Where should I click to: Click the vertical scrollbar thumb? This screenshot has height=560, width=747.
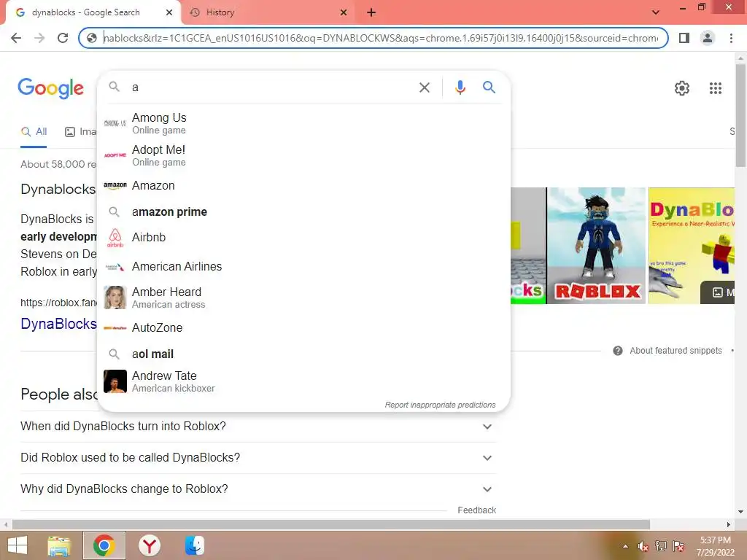(x=740, y=115)
